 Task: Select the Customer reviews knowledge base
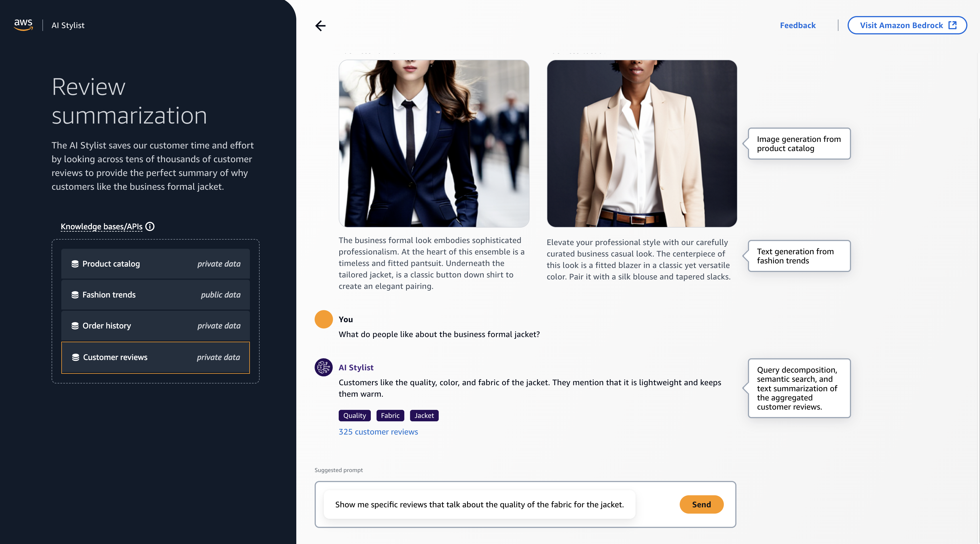pyautogui.click(x=155, y=357)
